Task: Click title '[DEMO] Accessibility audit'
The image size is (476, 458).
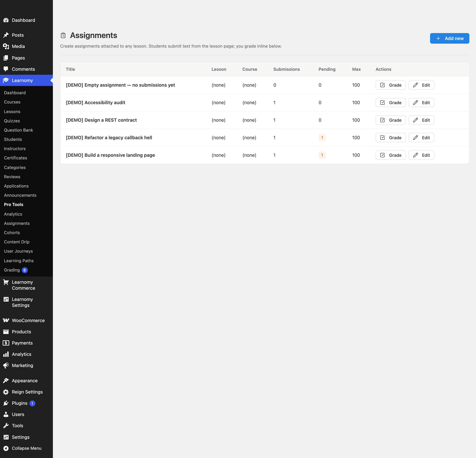Action: [x=95, y=103]
